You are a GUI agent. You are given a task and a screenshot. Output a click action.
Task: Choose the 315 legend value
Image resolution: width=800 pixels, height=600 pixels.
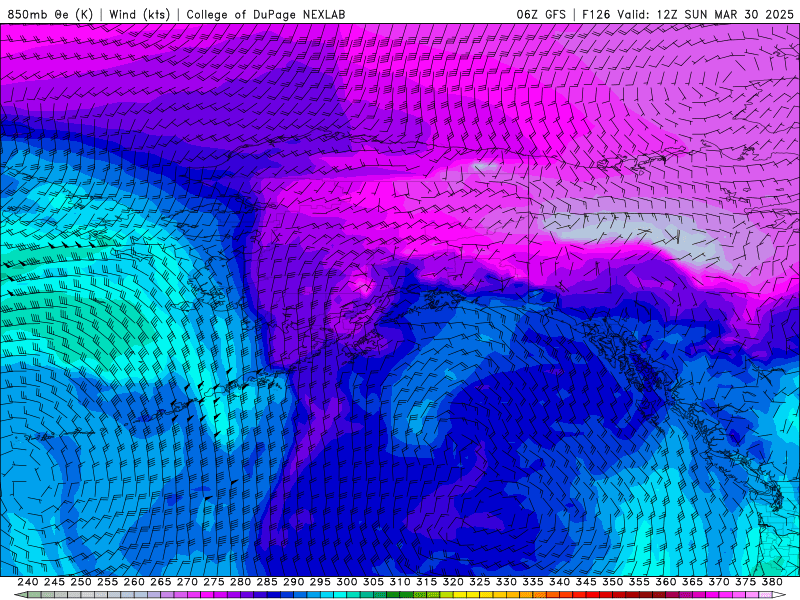pos(426,582)
